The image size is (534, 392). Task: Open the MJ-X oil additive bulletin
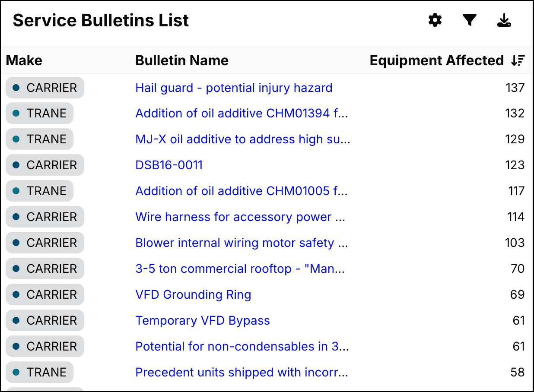tap(242, 139)
